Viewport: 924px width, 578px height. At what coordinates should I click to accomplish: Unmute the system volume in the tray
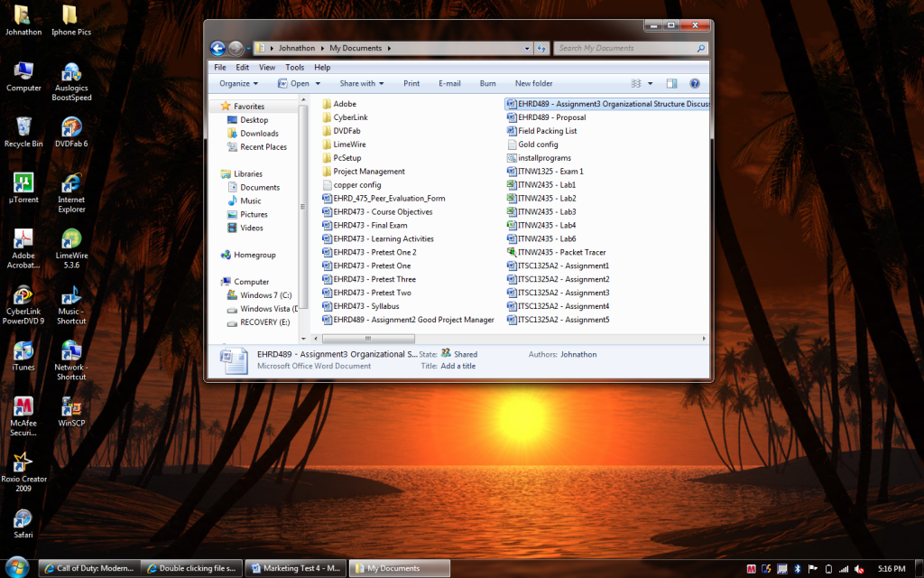(859, 568)
